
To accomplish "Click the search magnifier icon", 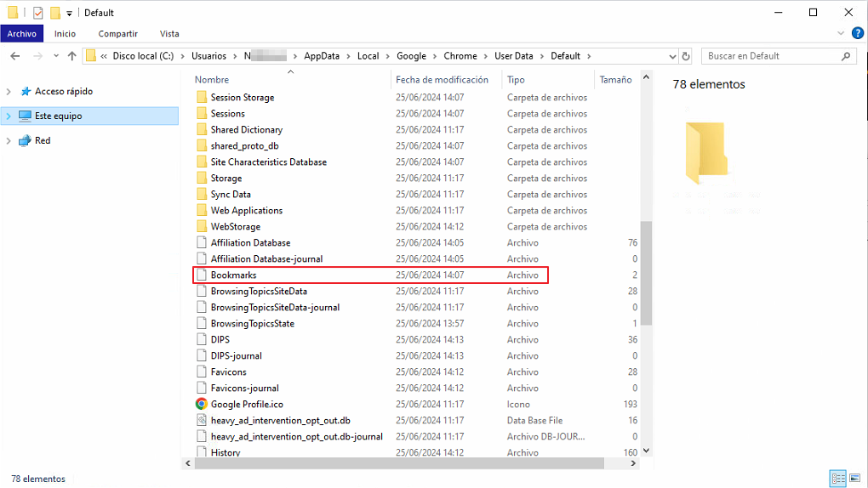I will (x=846, y=56).
